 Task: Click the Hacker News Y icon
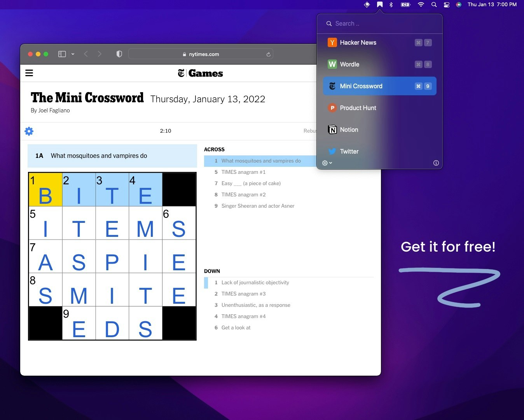(x=332, y=42)
